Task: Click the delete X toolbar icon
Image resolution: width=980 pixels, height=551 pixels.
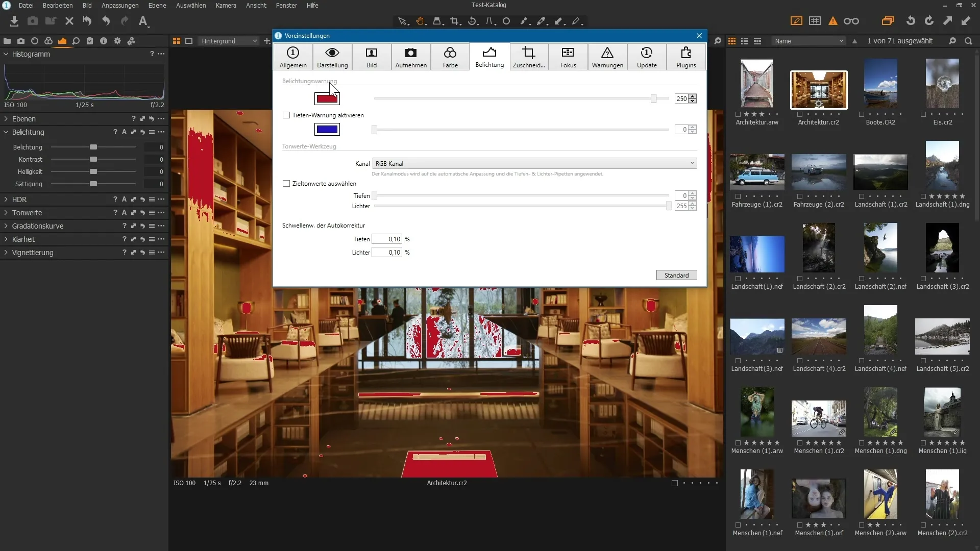Action: point(69,21)
